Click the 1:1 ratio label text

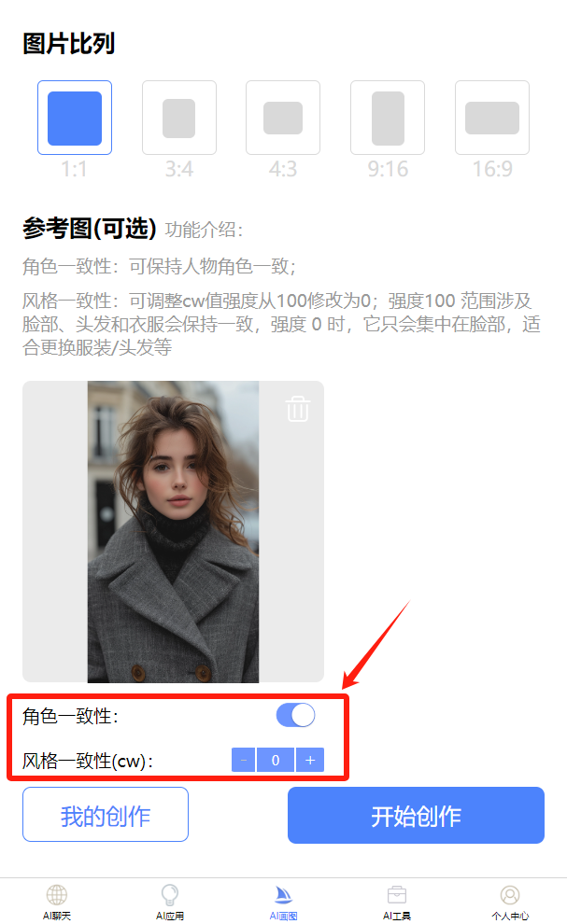click(75, 170)
